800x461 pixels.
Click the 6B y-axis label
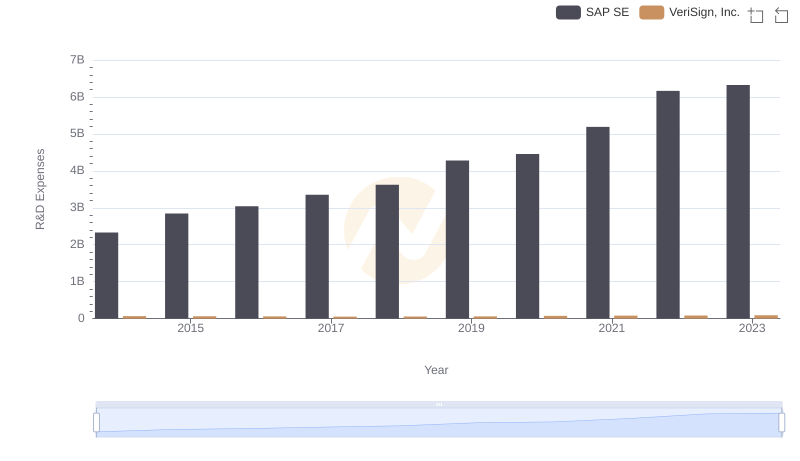click(x=77, y=97)
